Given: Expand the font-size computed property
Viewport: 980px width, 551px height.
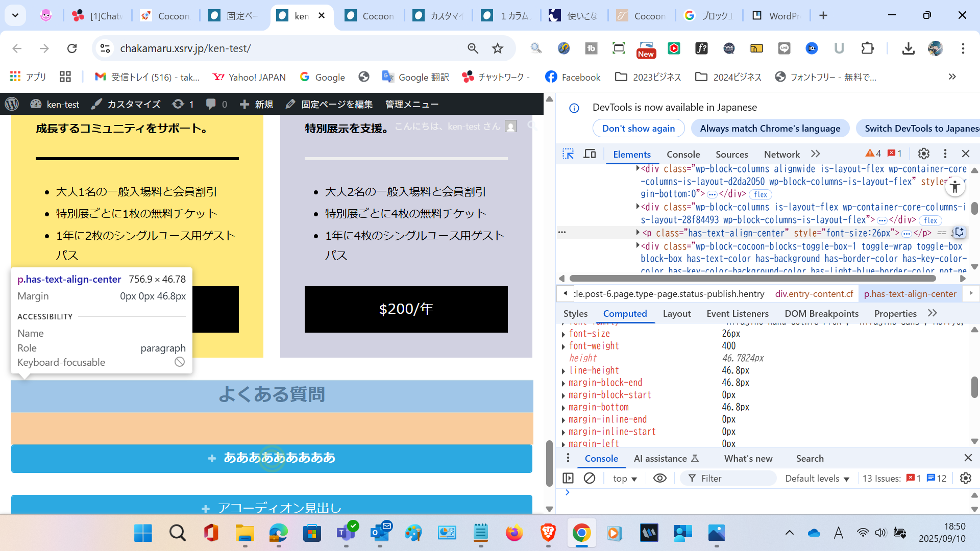Looking at the screenshot, I should pyautogui.click(x=563, y=334).
